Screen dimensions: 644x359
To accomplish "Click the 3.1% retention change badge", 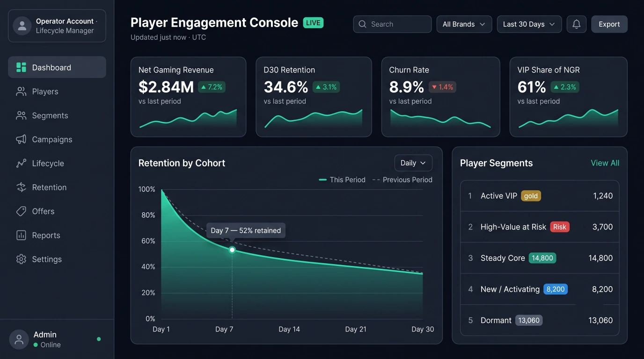I will [x=326, y=87].
